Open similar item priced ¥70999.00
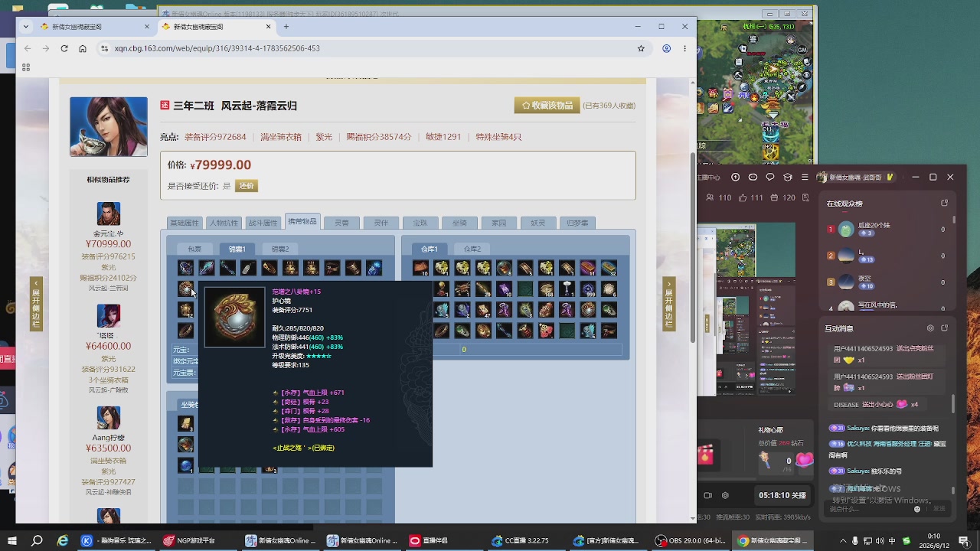Screen dimensions: 980x551 (108, 245)
